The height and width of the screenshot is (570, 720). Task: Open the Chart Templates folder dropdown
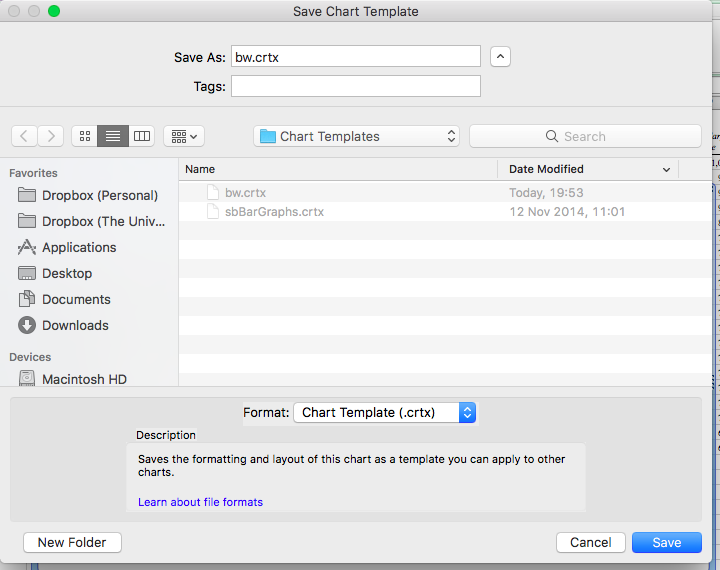[357, 136]
